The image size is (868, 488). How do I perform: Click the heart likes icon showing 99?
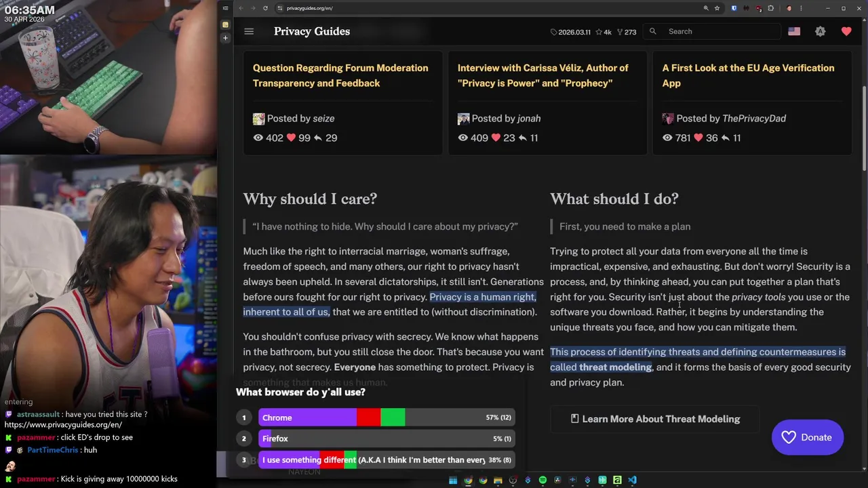tap(291, 138)
